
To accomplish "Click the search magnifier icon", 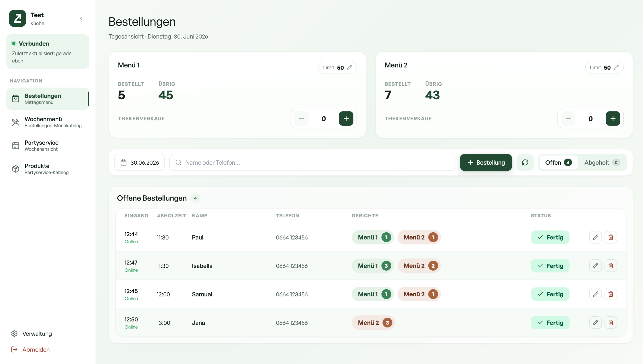I will [x=178, y=163].
